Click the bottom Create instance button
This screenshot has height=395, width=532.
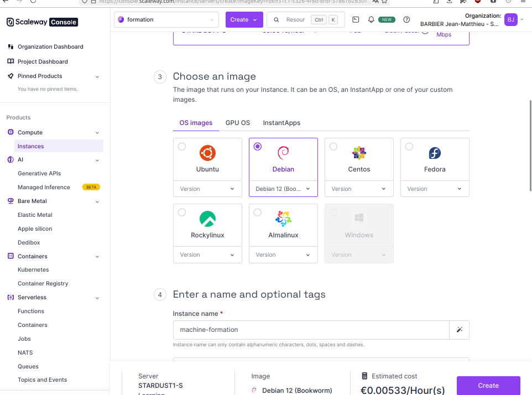(488, 386)
